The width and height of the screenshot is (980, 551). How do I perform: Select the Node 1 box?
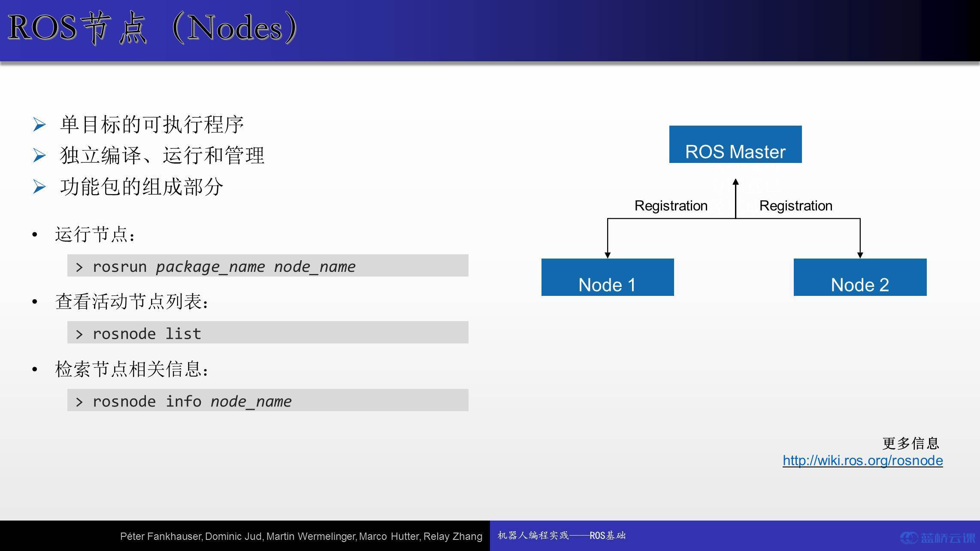click(608, 277)
